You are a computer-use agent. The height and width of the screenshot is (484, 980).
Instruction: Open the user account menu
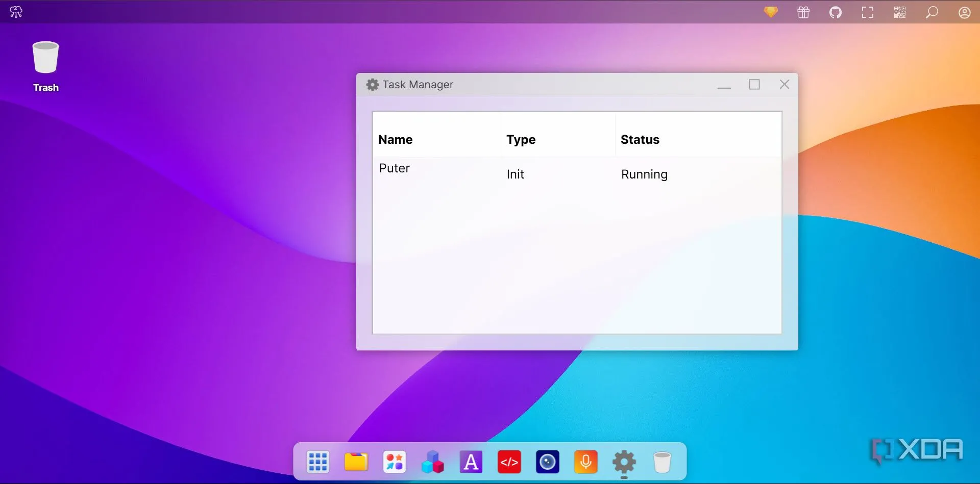pos(964,12)
